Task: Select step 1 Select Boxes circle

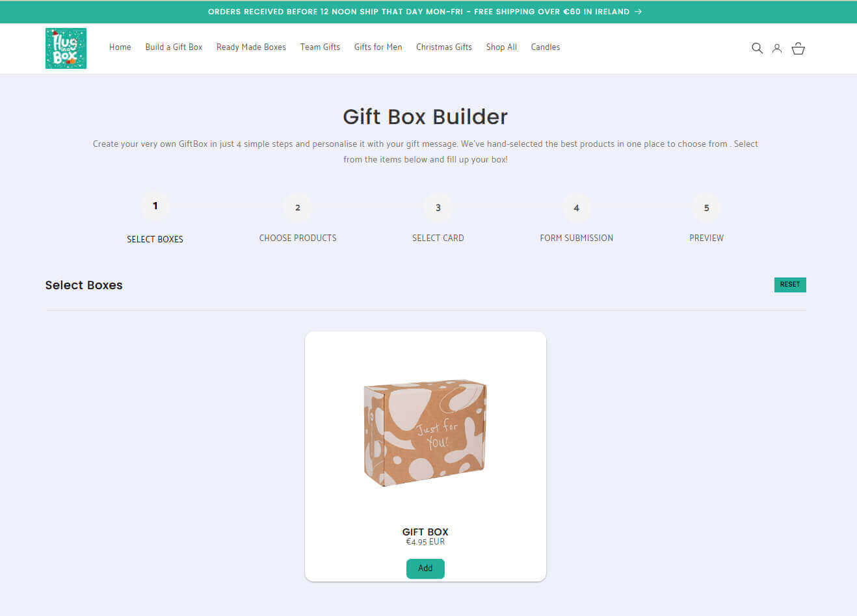Action: 155,206
